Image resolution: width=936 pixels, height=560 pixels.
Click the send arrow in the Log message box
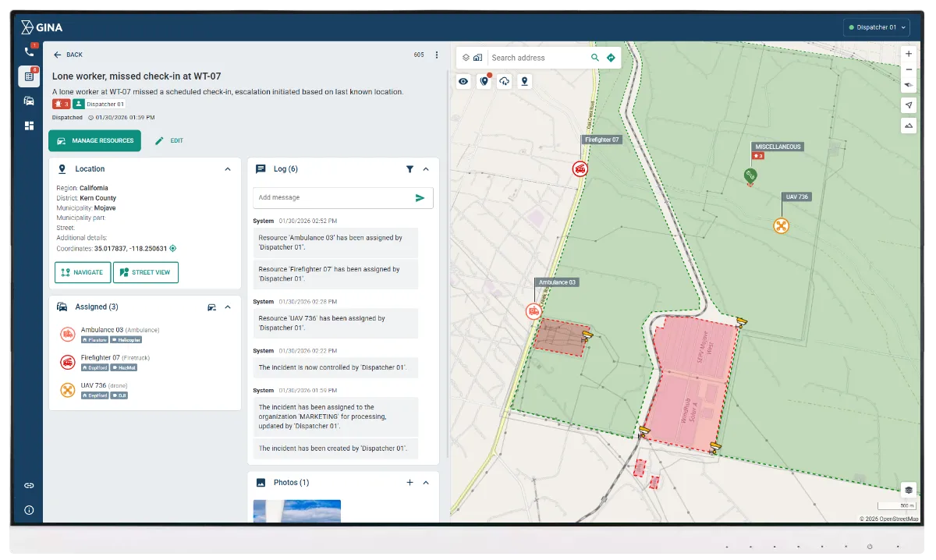(421, 197)
